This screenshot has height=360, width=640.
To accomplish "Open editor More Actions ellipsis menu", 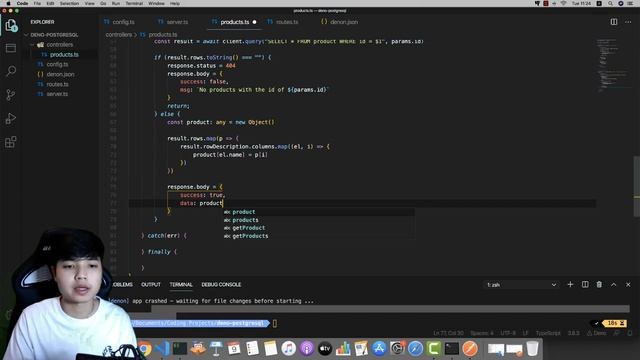I will click(x=628, y=22).
